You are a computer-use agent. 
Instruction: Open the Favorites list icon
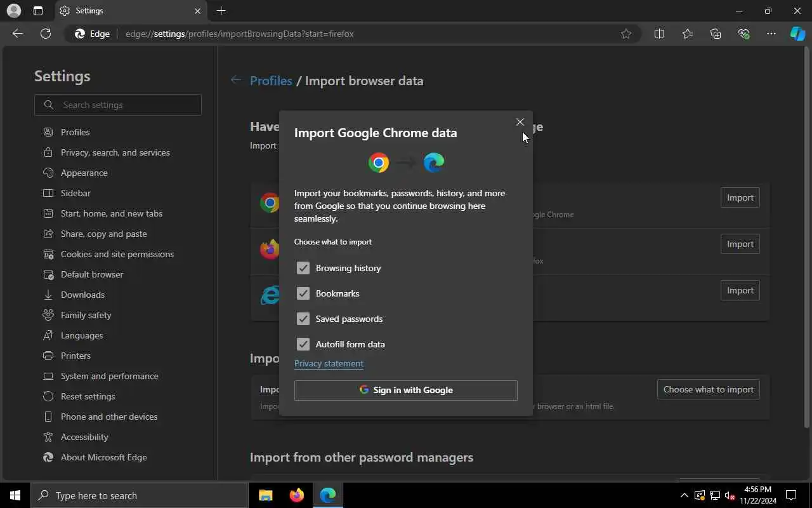point(688,34)
